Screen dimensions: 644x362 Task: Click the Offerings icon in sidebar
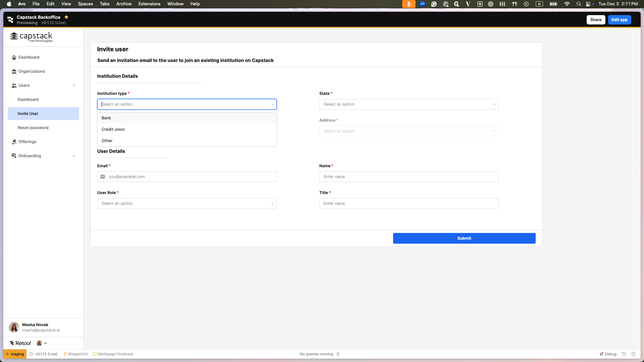click(x=14, y=142)
